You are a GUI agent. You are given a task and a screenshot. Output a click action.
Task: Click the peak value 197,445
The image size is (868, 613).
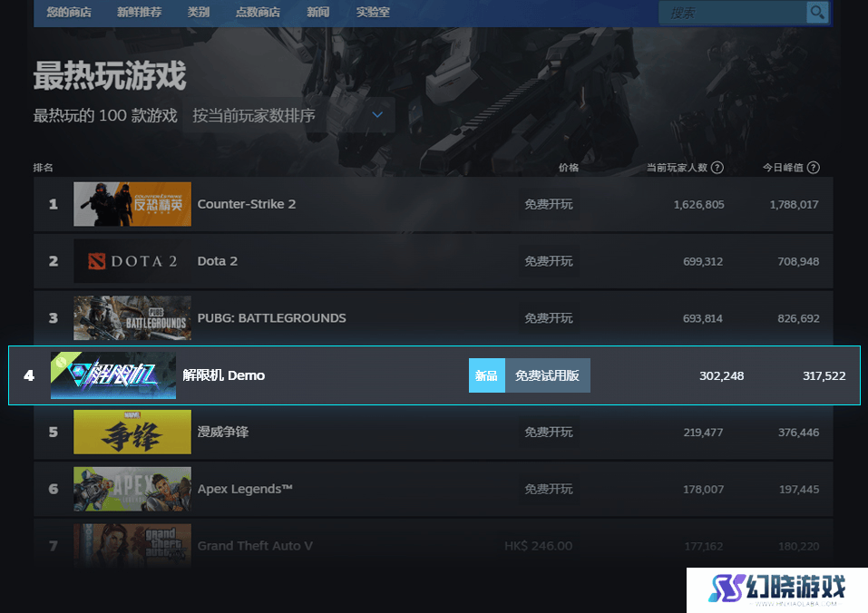pyautogui.click(x=799, y=490)
